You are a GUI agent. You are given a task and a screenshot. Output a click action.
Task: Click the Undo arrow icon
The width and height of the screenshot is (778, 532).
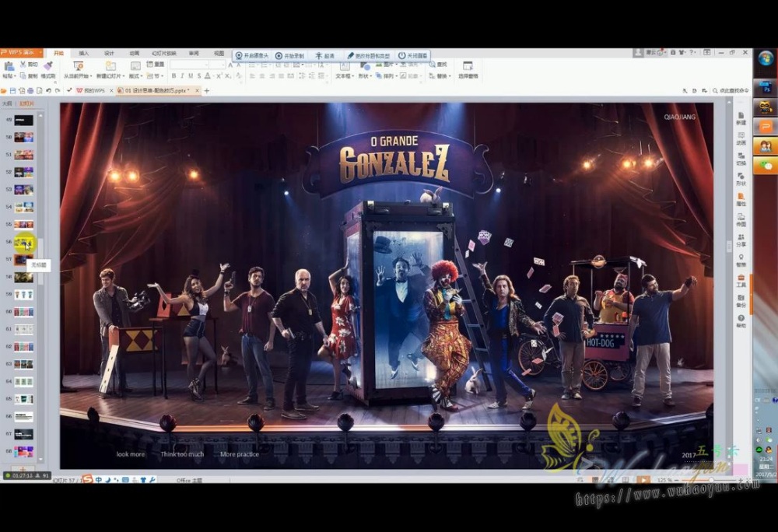[x=48, y=91]
